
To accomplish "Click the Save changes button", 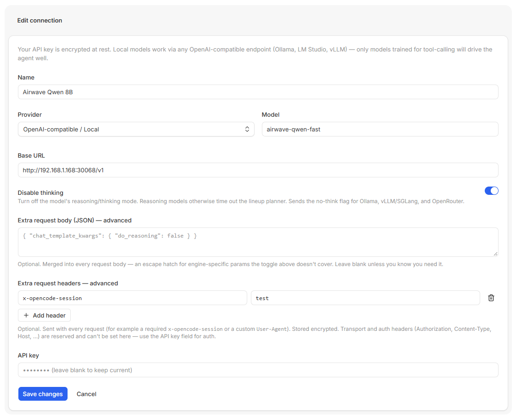I will click(x=43, y=394).
